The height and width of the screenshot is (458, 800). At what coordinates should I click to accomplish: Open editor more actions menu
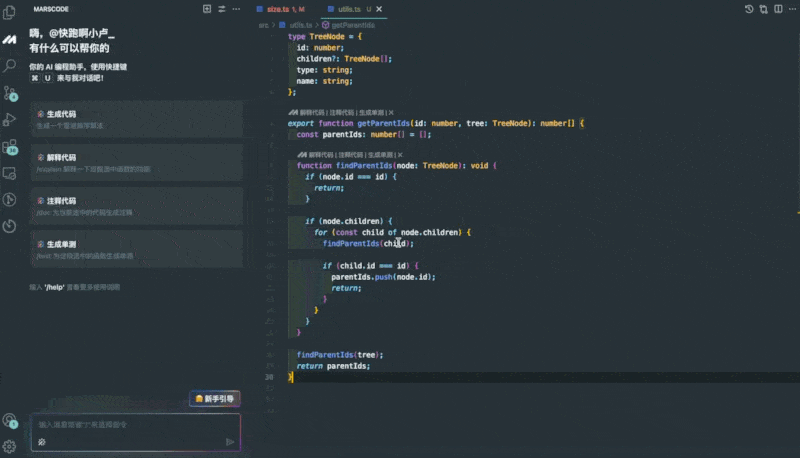(792, 9)
